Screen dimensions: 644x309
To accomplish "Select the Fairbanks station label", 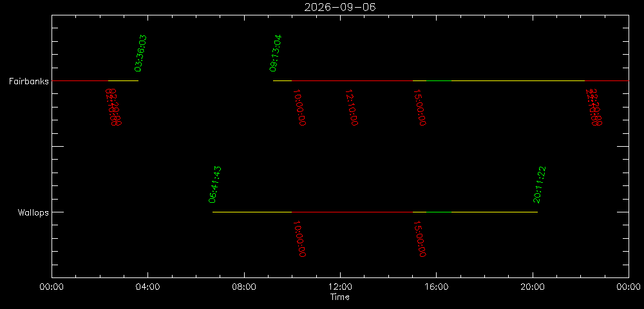I will (x=29, y=81).
